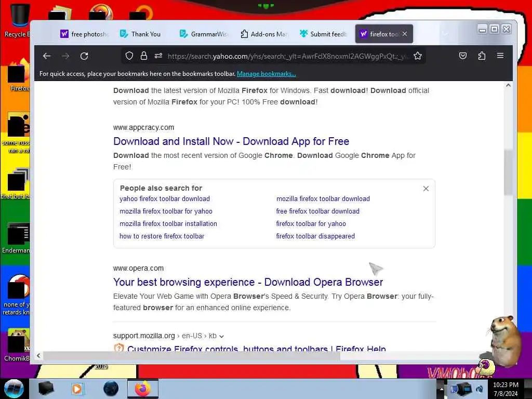
Task: Open the Opera Browser download result
Action: coord(248,282)
